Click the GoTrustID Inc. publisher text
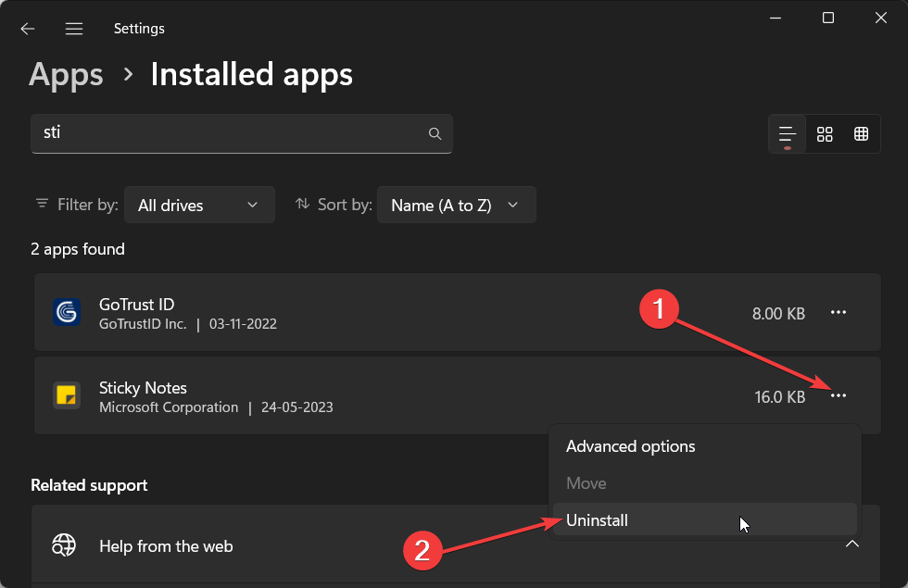Viewport: 908px width, 588px height. pos(143,324)
